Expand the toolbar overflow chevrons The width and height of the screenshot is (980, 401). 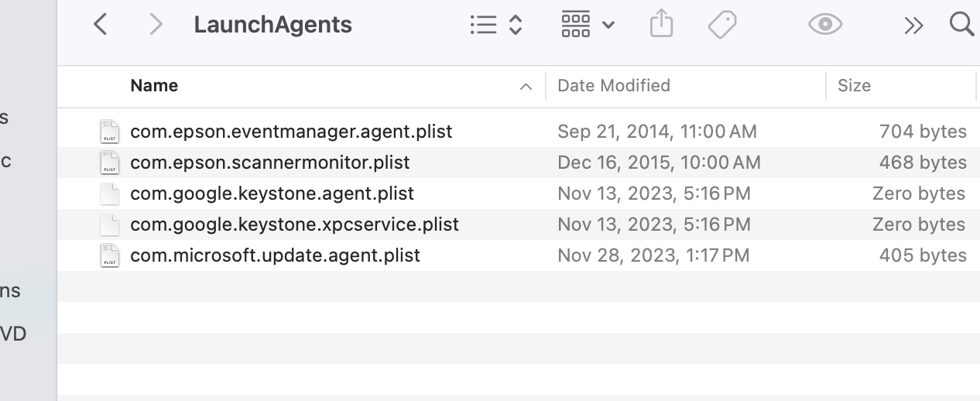(x=913, y=26)
